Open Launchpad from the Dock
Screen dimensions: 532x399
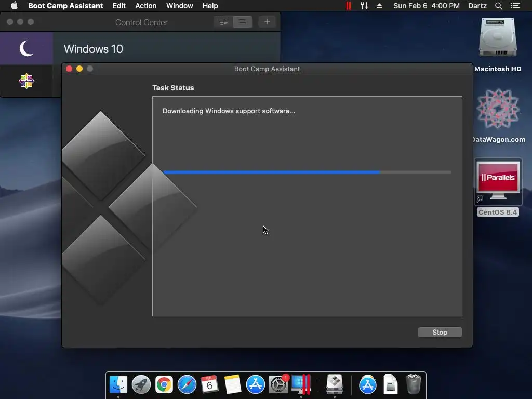pos(141,385)
